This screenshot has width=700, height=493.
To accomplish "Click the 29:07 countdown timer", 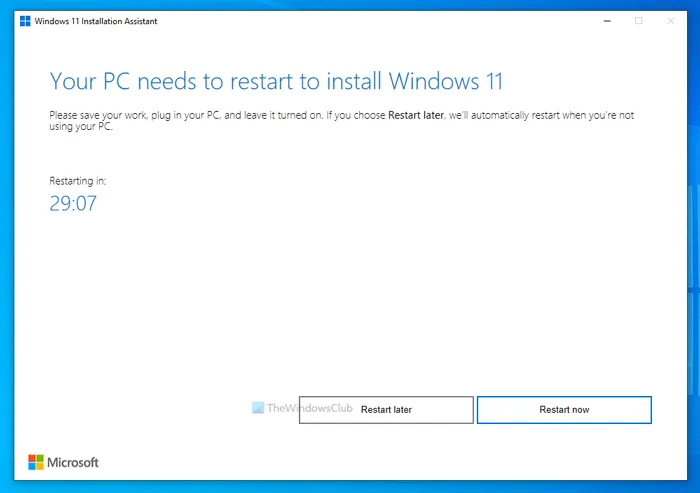I will [73, 204].
